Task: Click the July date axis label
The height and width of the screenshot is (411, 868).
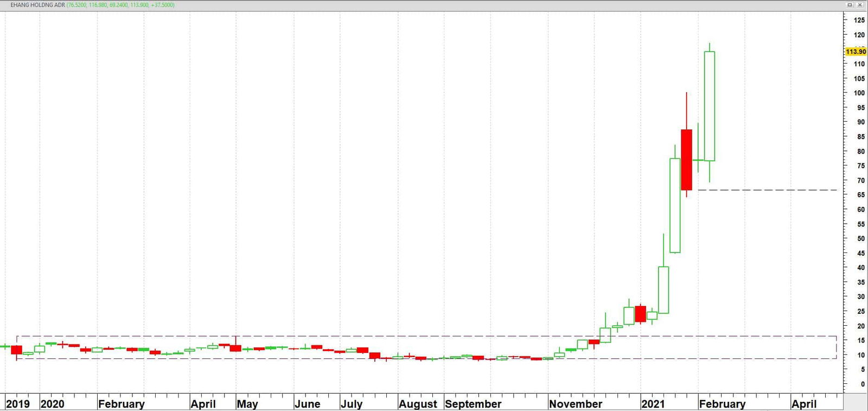Action: click(352, 404)
